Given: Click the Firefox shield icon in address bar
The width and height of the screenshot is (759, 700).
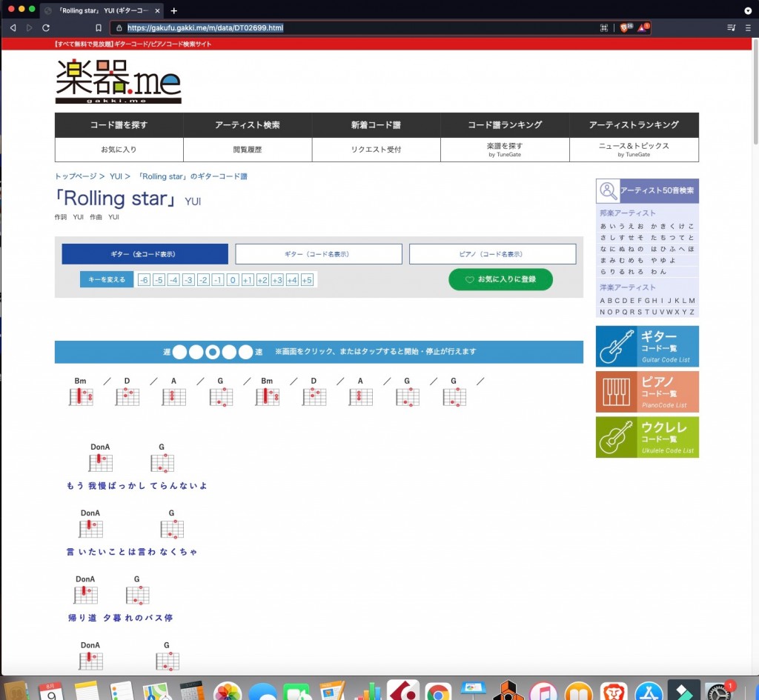Looking at the screenshot, I should (x=623, y=27).
